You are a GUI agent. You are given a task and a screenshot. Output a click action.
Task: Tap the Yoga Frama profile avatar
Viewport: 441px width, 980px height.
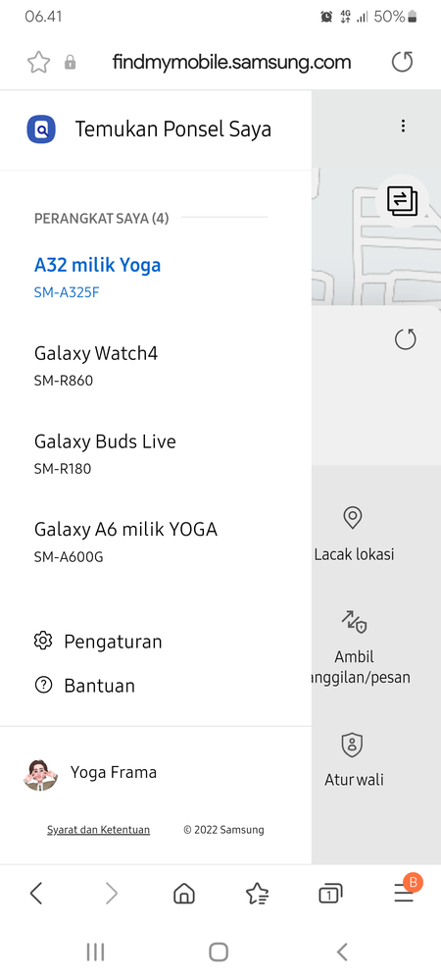(x=40, y=774)
